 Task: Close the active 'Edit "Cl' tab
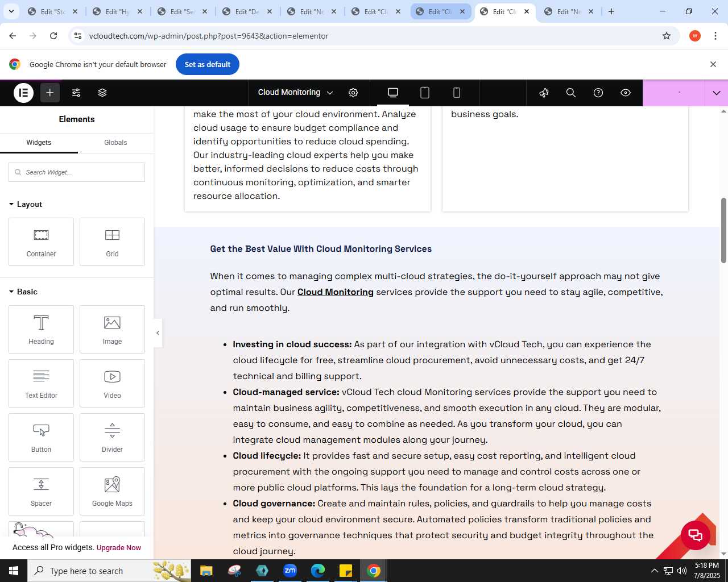527,11
